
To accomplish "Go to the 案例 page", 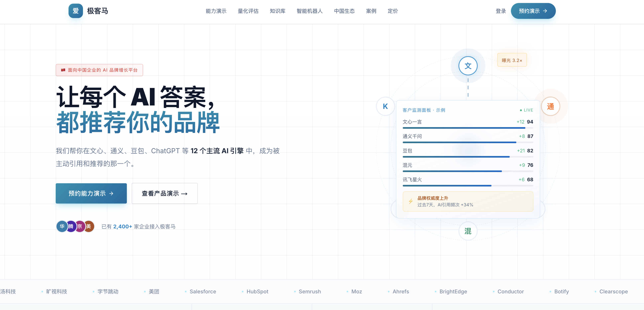I will tap(371, 11).
